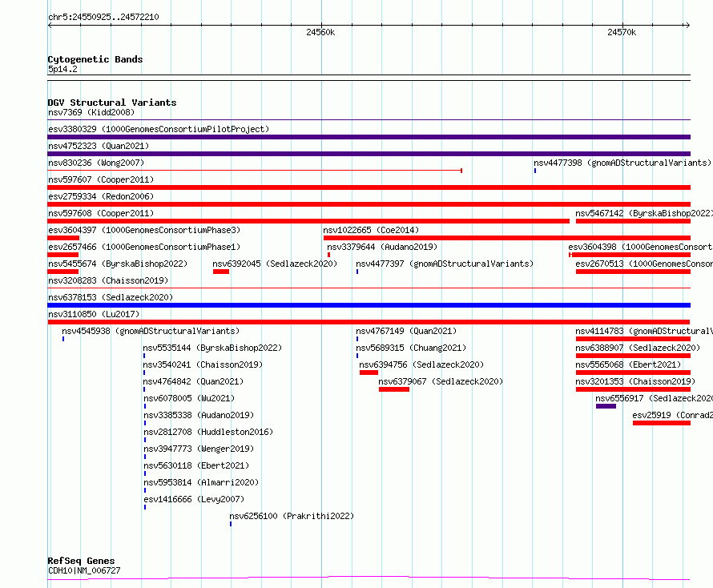Click the nsv7369 (Kidd2008) variant label
Screen dimensions: 713x588
[91, 112]
